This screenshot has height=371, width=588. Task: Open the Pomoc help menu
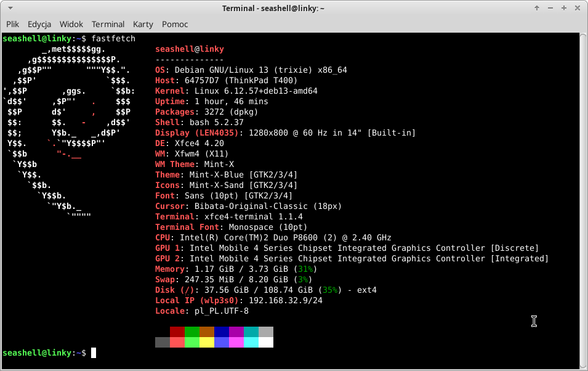pos(175,24)
